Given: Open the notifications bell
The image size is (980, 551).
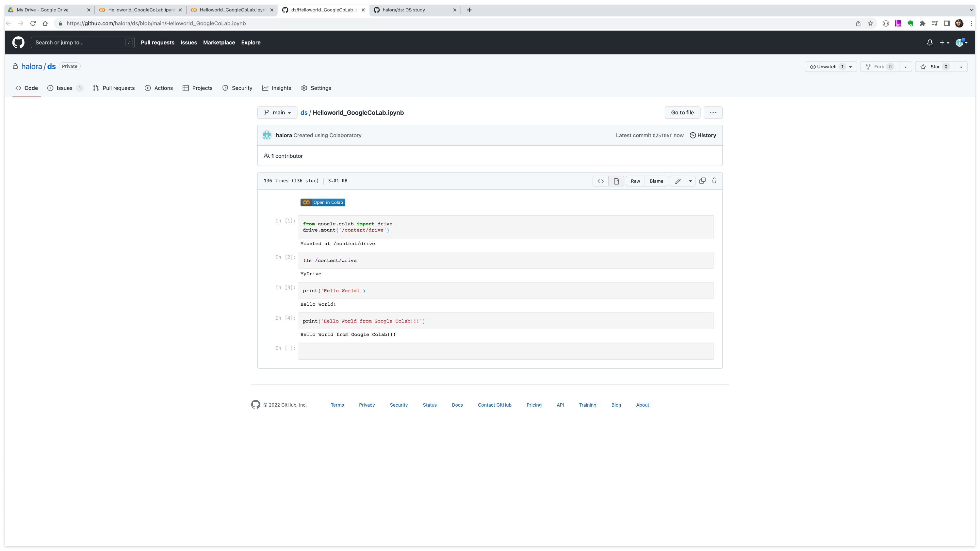Looking at the screenshot, I should (x=929, y=42).
